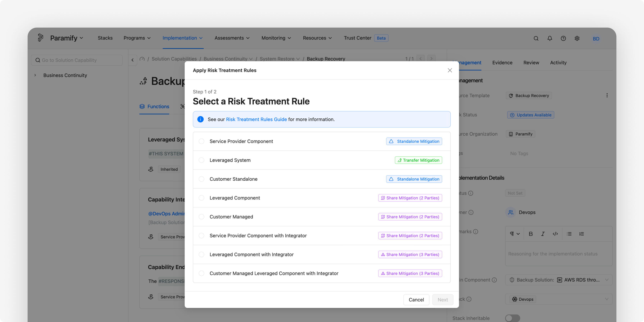Open the Risk Treatment Rules Guide link
This screenshot has width=644, height=322.
coord(256,119)
